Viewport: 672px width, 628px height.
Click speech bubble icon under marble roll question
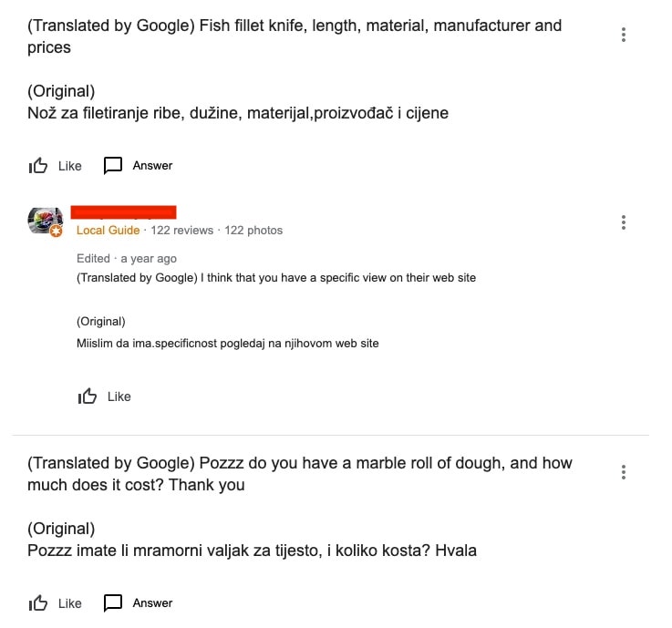(x=113, y=603)
